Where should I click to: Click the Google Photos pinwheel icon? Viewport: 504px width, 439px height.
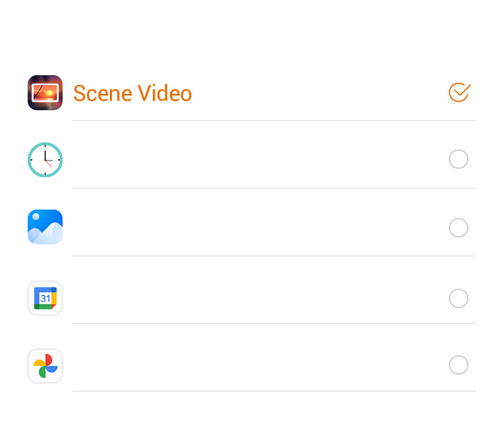tap(45, 366)
